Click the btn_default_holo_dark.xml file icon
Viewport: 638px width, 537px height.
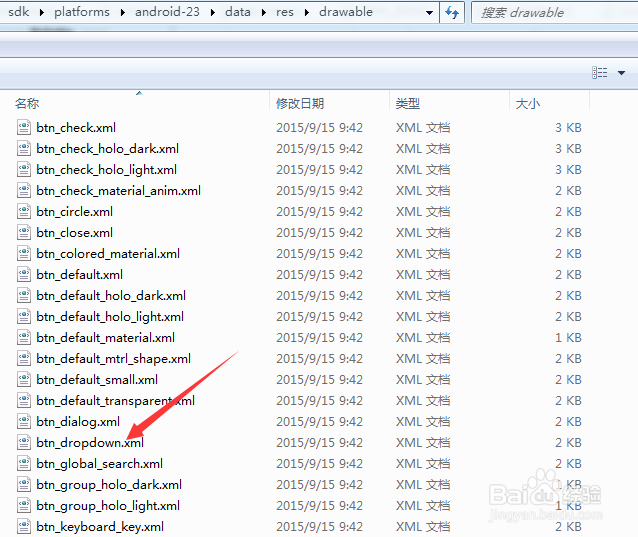coord(24,295)
